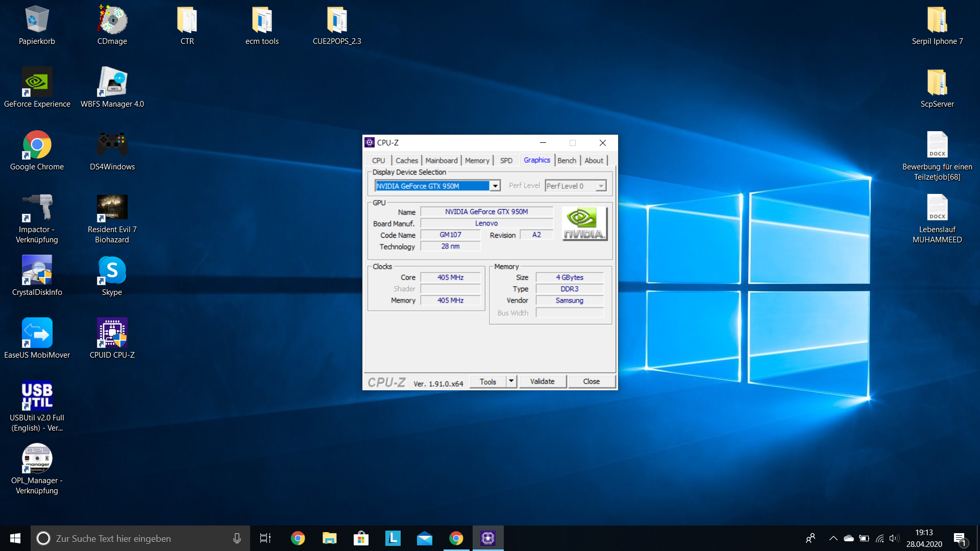
Task: Launch DS4Windows from the desktop
Action: pos(112,145)
